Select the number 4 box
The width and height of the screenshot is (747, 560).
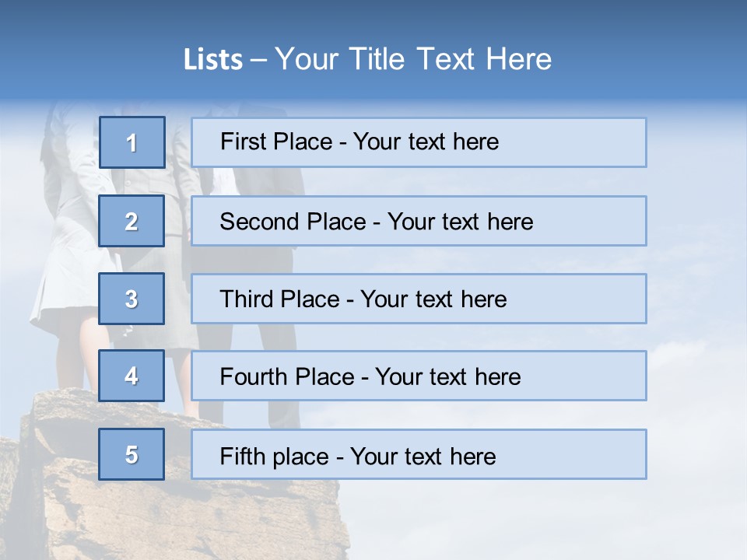pyautogui.click(x=132, y=376)
